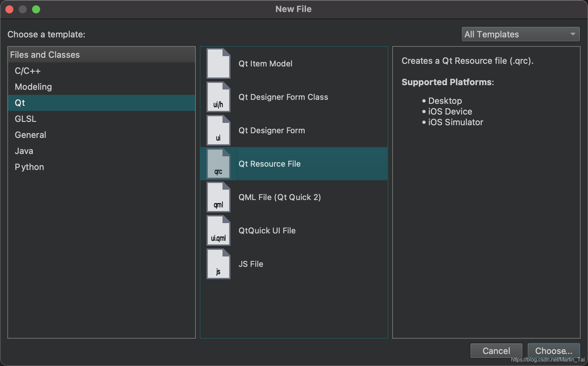Choose the Qt Item Model template label
588x366 pixels.
coord(265,63)
